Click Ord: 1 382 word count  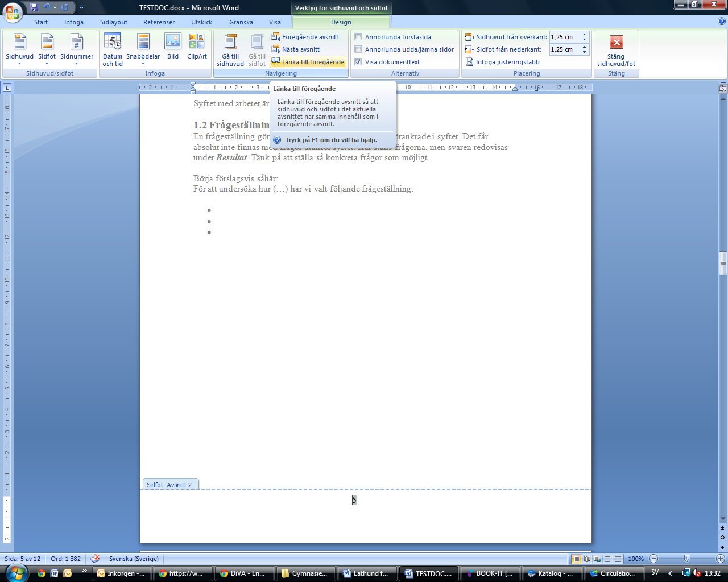[66, 559]
